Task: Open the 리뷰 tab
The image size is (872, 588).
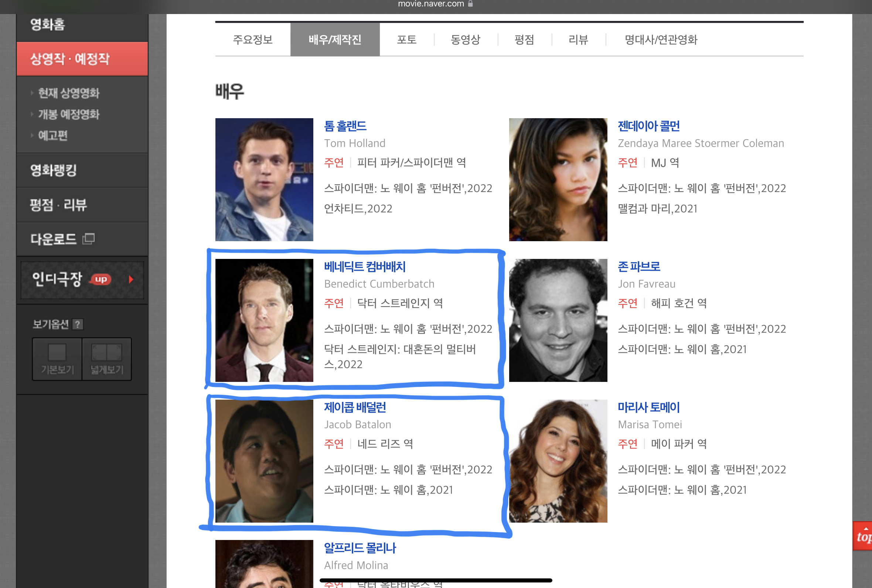Action: (578, 40)
